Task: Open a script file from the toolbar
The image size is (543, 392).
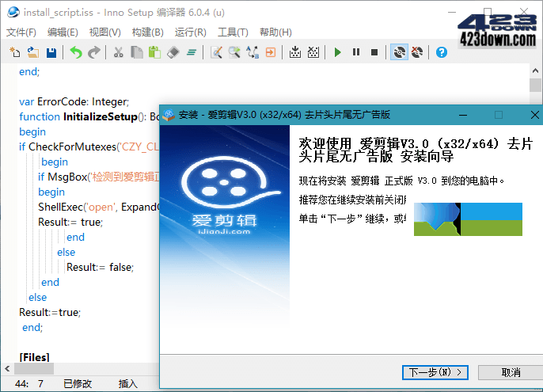Action: [33, 52]
